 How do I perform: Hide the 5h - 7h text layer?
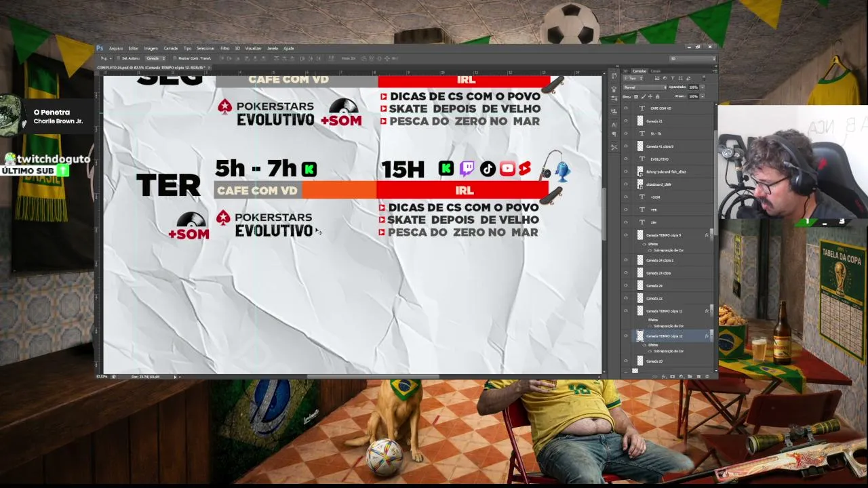click(626, 134)
